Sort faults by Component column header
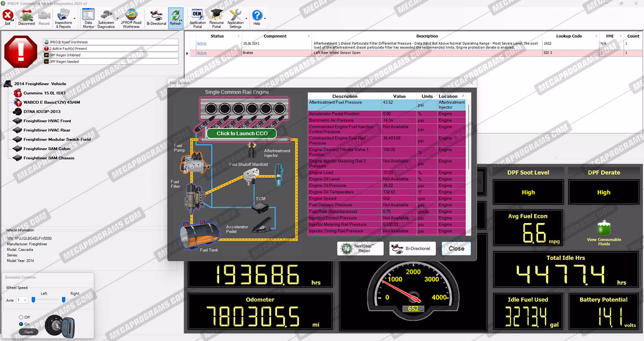 (275, 36)
